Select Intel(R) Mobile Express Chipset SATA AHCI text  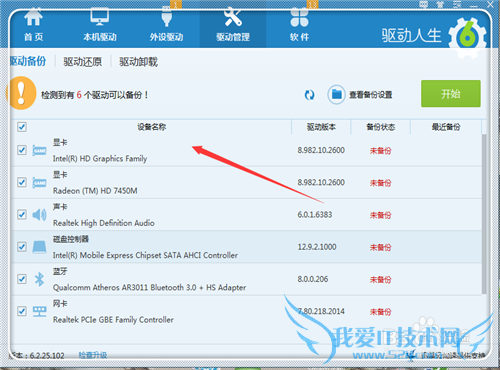click(x=145, y=255)
